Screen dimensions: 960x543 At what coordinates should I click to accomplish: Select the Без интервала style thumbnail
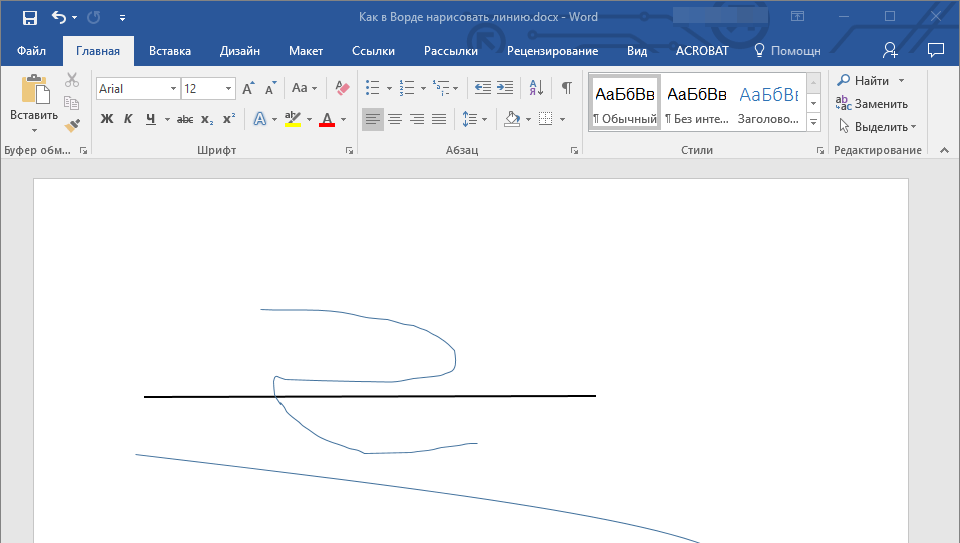click(x=696, y=103)
